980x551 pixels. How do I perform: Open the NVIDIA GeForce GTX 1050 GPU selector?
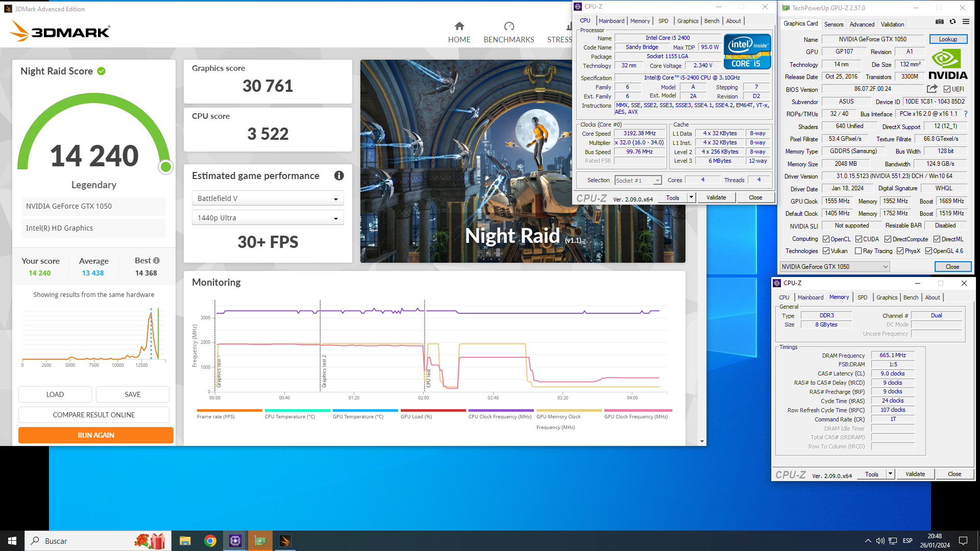coord(835,267)
